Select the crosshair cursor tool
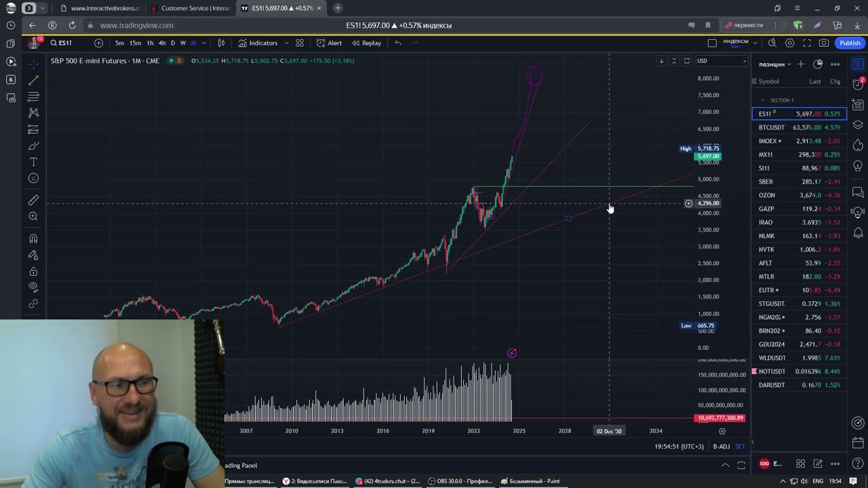 tap(33, 64)
